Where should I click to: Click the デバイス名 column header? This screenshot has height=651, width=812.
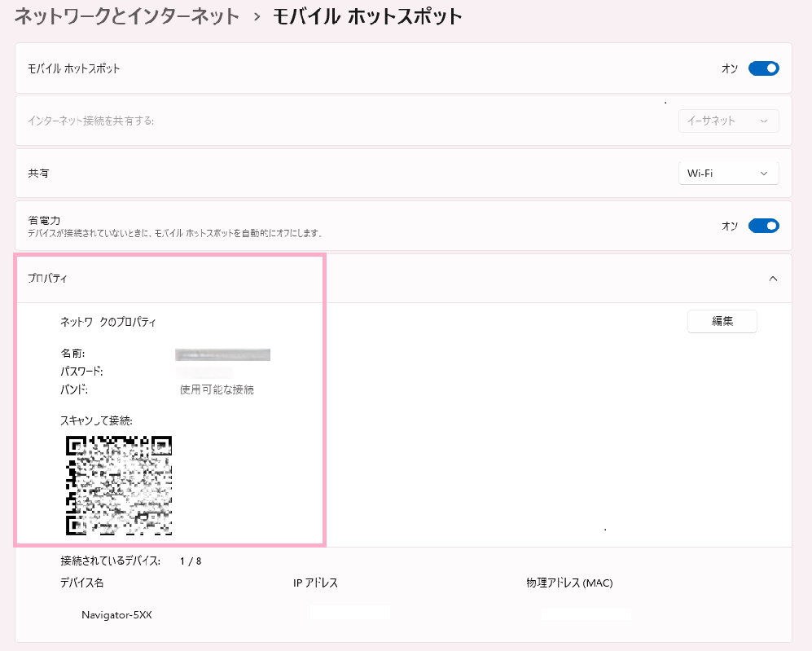pos(81,583)
